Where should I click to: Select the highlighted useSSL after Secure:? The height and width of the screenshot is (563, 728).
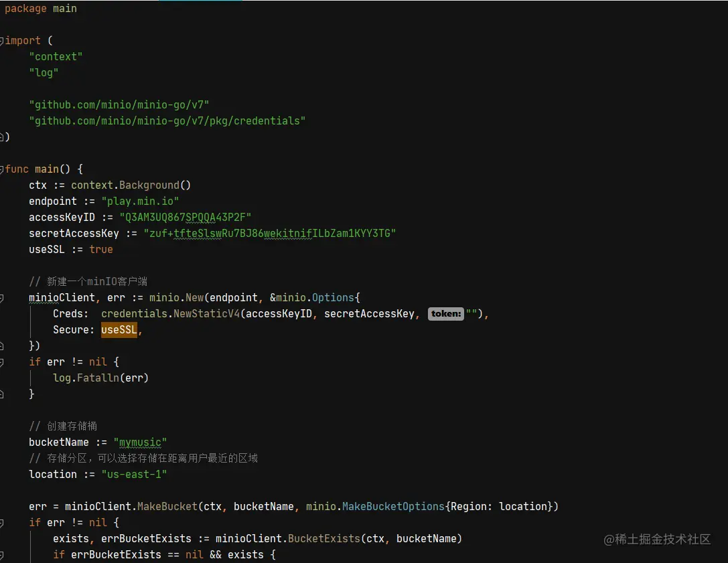[119, 330]
